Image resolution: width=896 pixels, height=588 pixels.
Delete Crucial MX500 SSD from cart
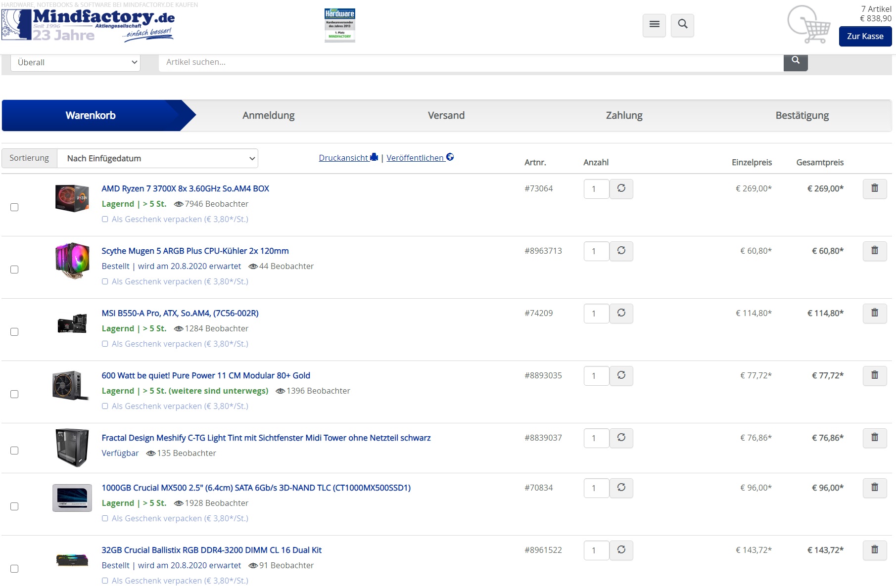(875, 488)
